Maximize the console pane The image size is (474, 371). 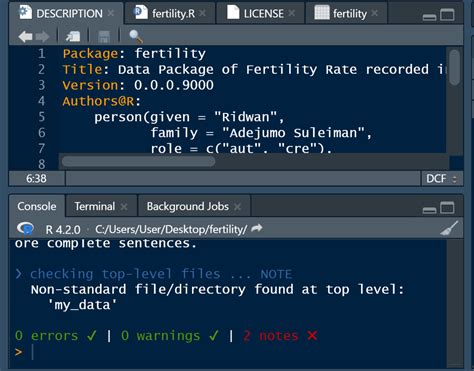coord(447,208)
